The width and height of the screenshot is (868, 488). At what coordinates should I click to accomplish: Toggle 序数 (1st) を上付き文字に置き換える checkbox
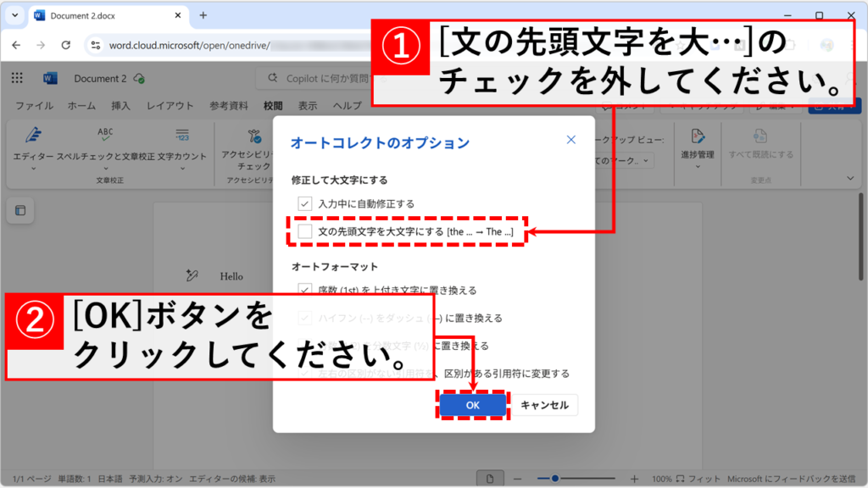tap(305, 288)
